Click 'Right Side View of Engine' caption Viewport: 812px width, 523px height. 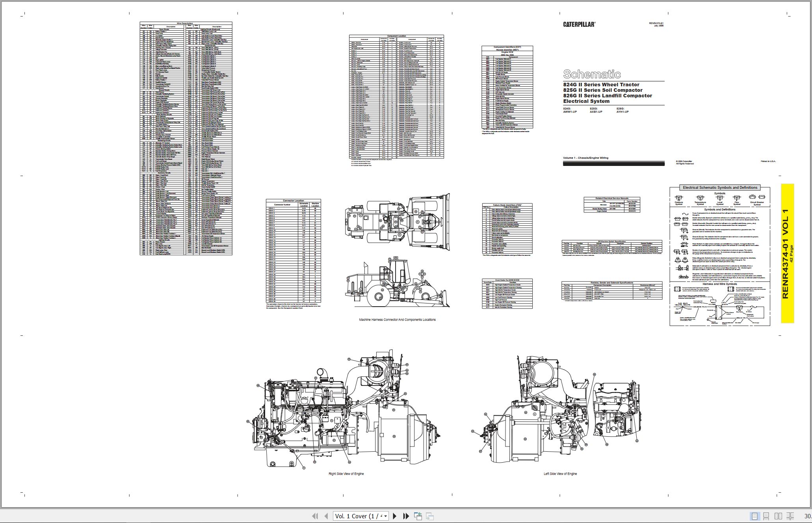tap(346, 474)
